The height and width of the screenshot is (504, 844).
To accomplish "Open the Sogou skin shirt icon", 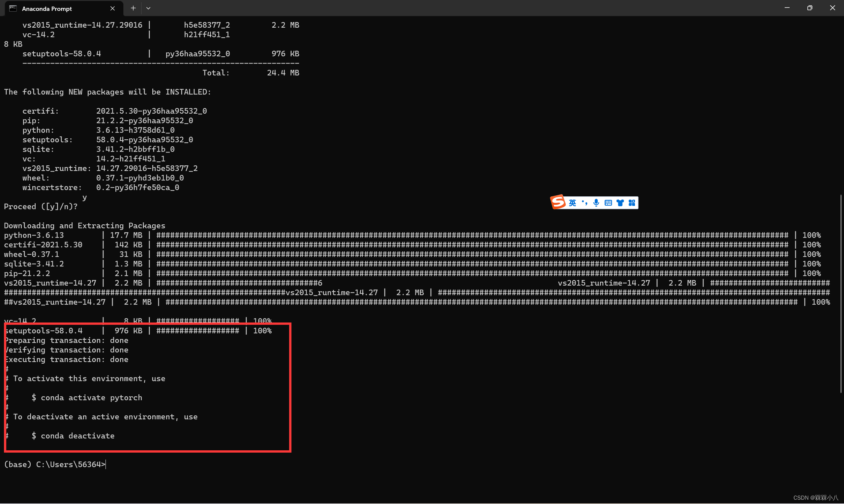I will tap(620, 203).
